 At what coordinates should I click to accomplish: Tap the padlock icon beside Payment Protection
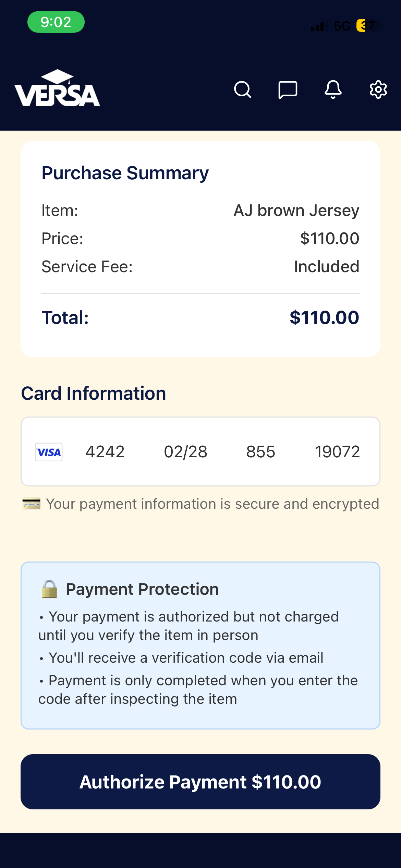pyautogui.click(x=49, y=589)
